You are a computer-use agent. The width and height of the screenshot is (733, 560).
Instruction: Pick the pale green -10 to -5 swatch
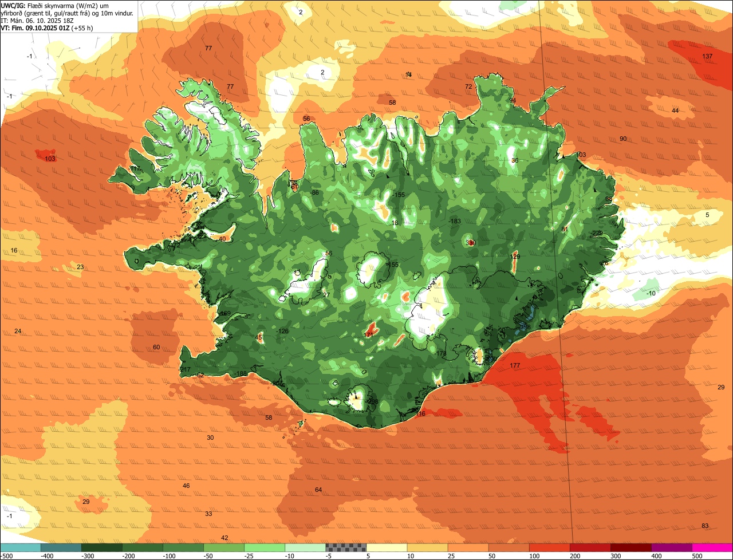click(305, 547)
